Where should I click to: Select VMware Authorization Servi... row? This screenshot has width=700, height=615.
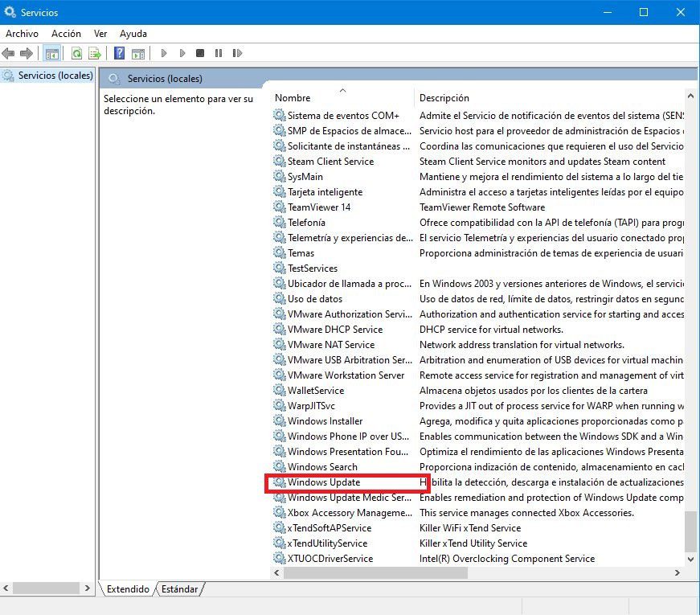click(x=478, y=314)
